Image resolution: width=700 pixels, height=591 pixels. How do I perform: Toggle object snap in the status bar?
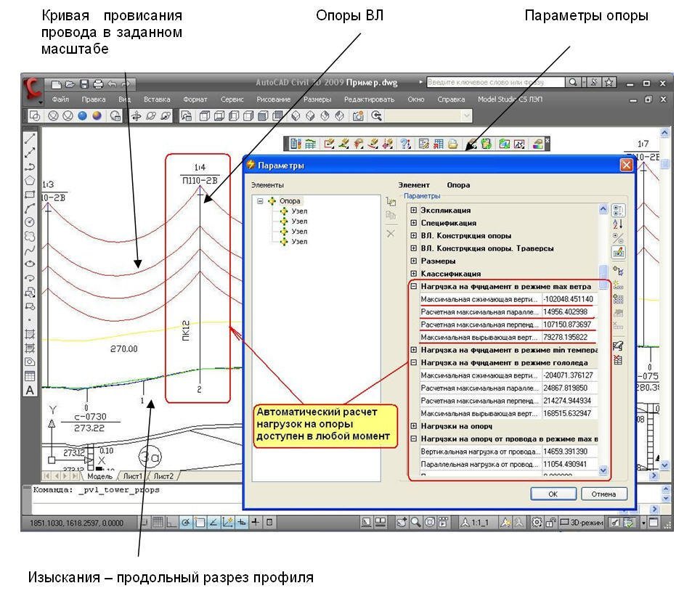(x=200, y=522)
